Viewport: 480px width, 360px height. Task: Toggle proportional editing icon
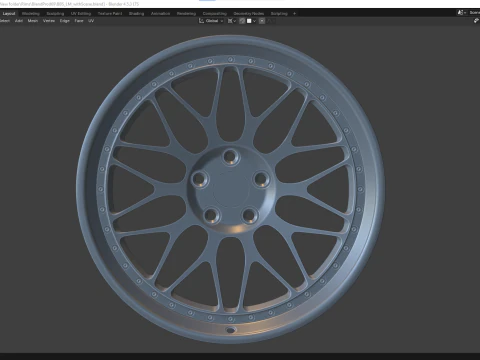point(262,21)
